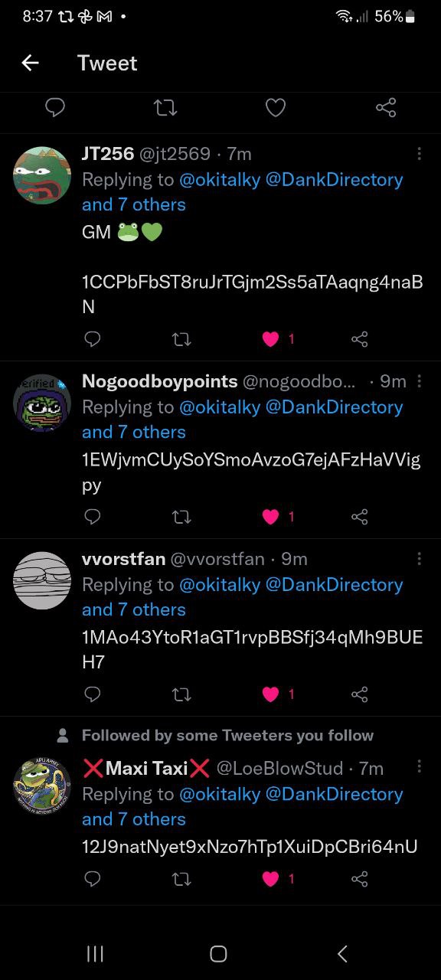Tap 'and 7 others' under vvorstfan
Screen dimensions: 441x980
134,610
